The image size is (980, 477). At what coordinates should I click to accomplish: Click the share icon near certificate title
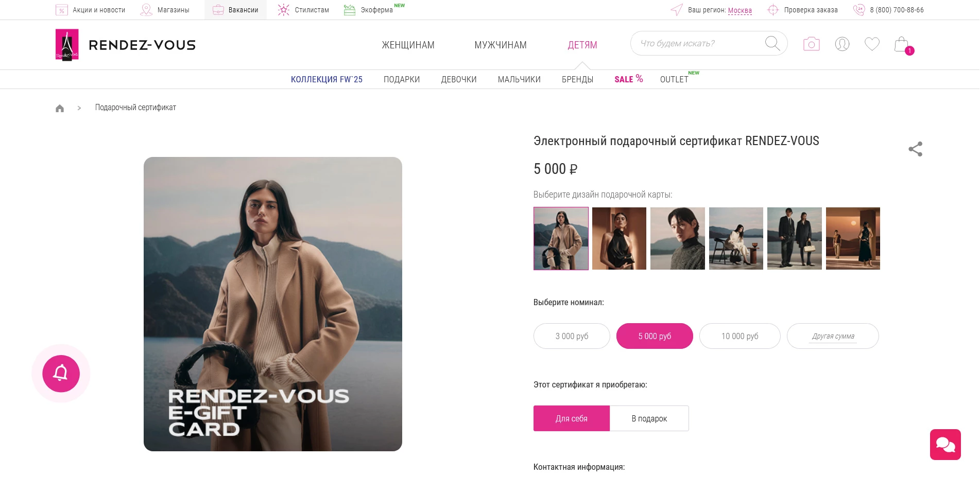coord(915,149)
